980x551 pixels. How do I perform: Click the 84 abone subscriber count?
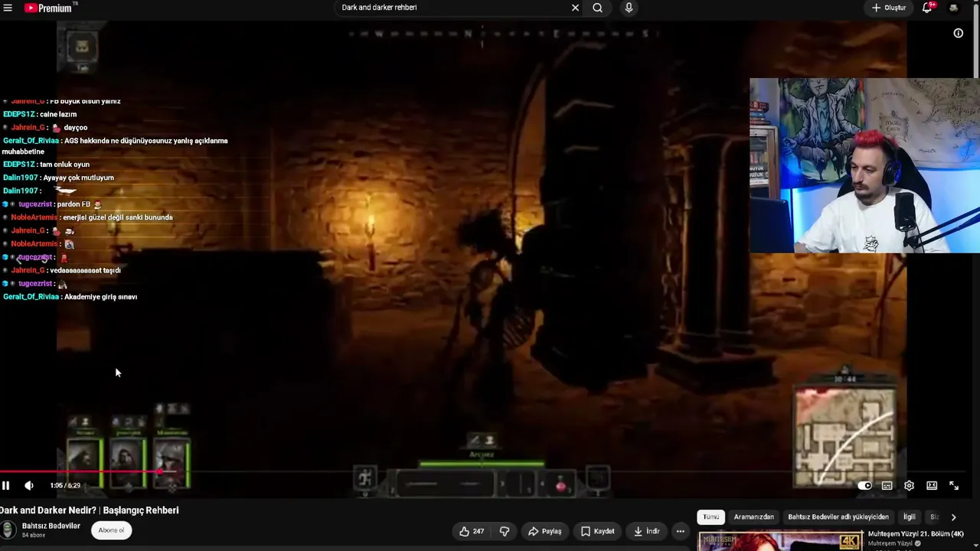(34, 535)
